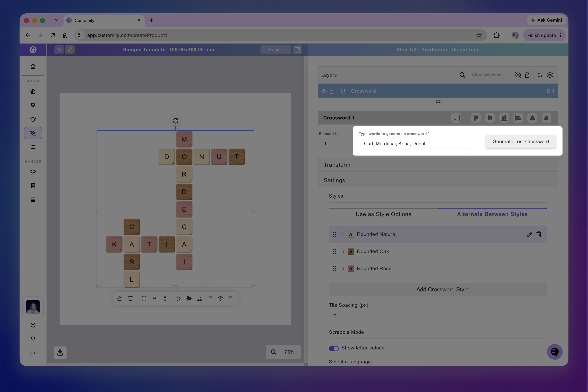Edit the Rounded Natural style
This screenshot has height=392, width=588.
tap(529, 234)
